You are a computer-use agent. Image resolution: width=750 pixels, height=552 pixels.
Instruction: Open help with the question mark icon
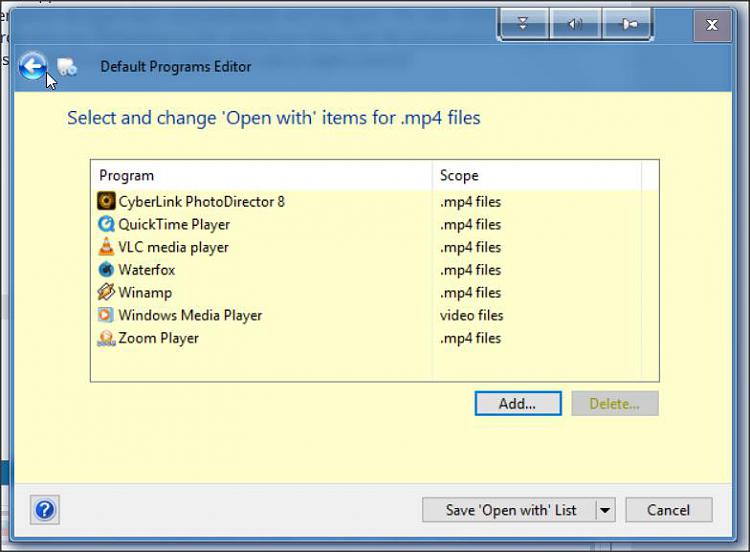tap(45, 510)
